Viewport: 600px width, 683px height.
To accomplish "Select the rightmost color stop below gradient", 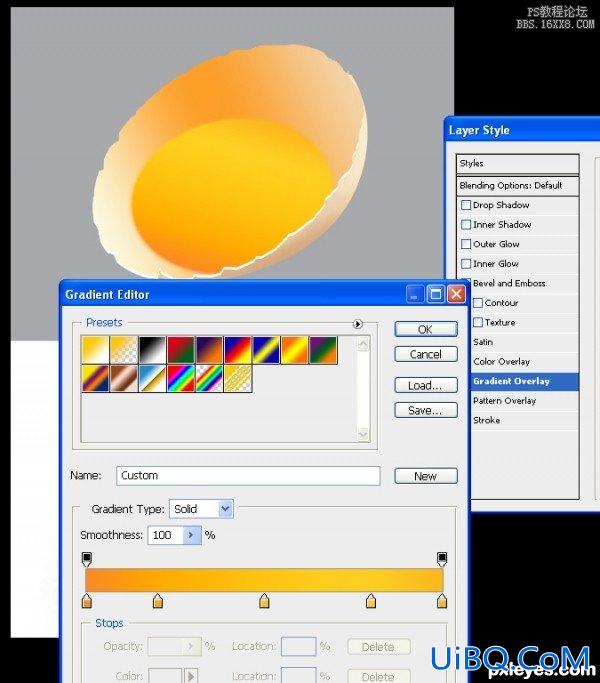I will pyautogui.click(x=442, y=600).
